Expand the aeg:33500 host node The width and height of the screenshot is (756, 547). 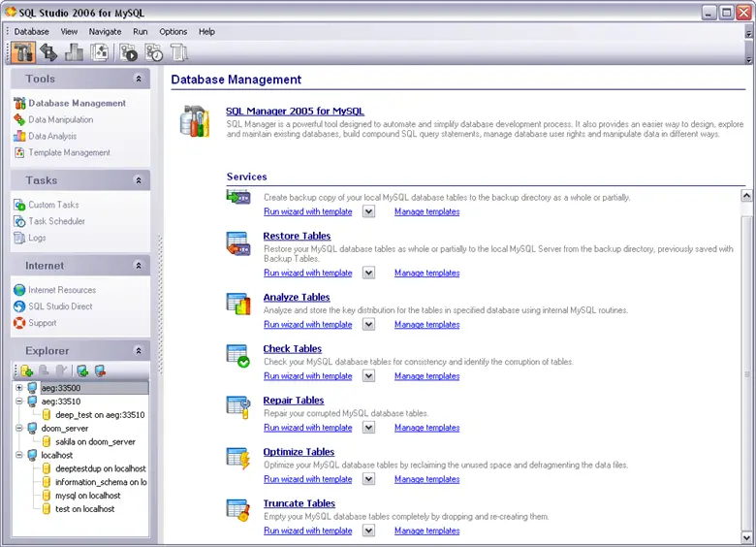[18, 388]
